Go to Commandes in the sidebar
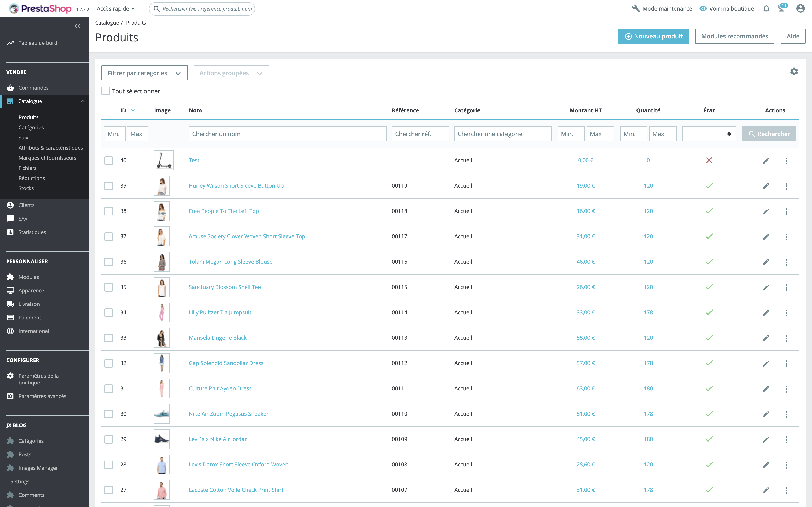This screenshot has width=812, height=507. 33,87
